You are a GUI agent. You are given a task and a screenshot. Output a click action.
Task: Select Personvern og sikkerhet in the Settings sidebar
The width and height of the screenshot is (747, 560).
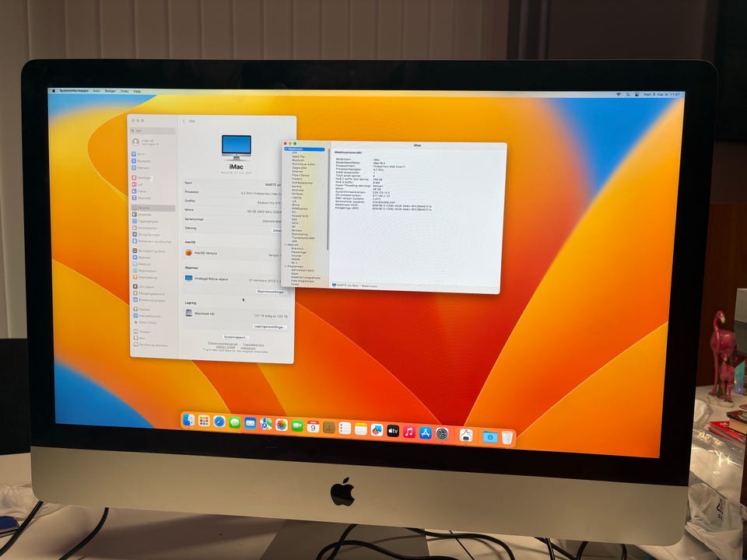point(152,241)
